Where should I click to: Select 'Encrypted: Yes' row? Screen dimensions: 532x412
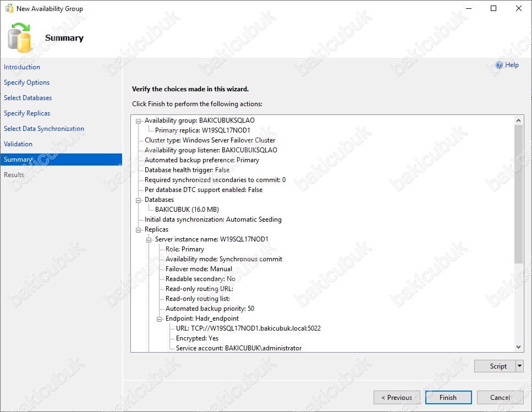pyautogui.click(x=197, y=338)
